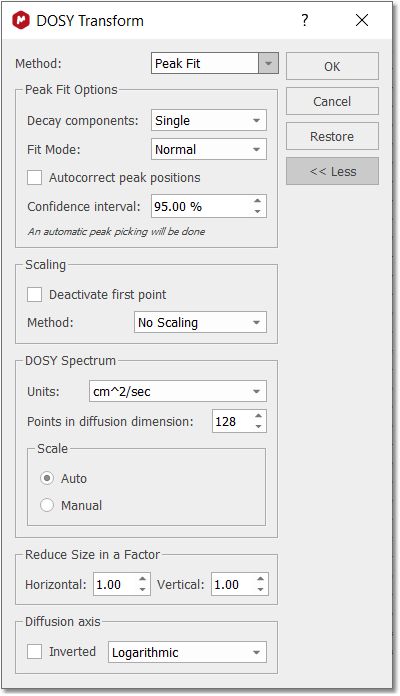This screenshot has height=696, width=400.
Task: Decrease Points in diffusion dimension value
Action: click(258, 427)
